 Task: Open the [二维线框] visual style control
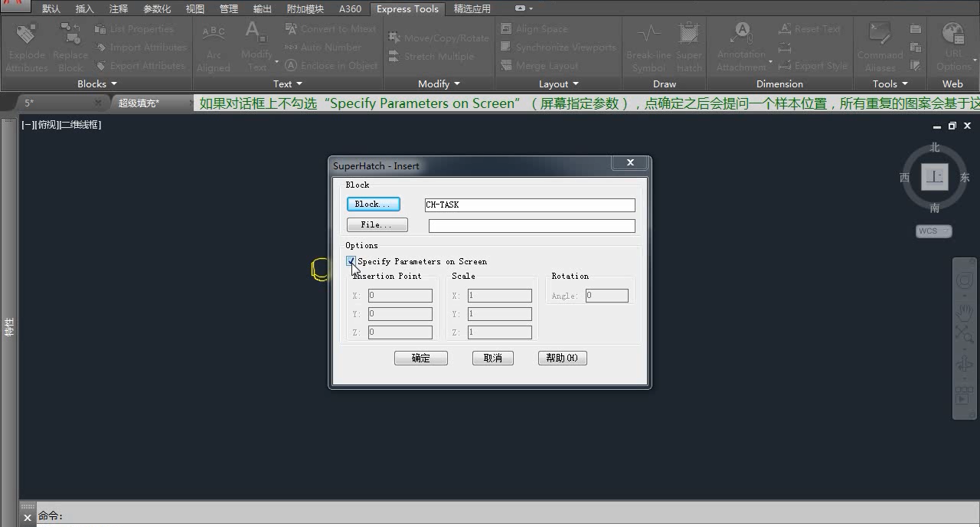(80, 125)
